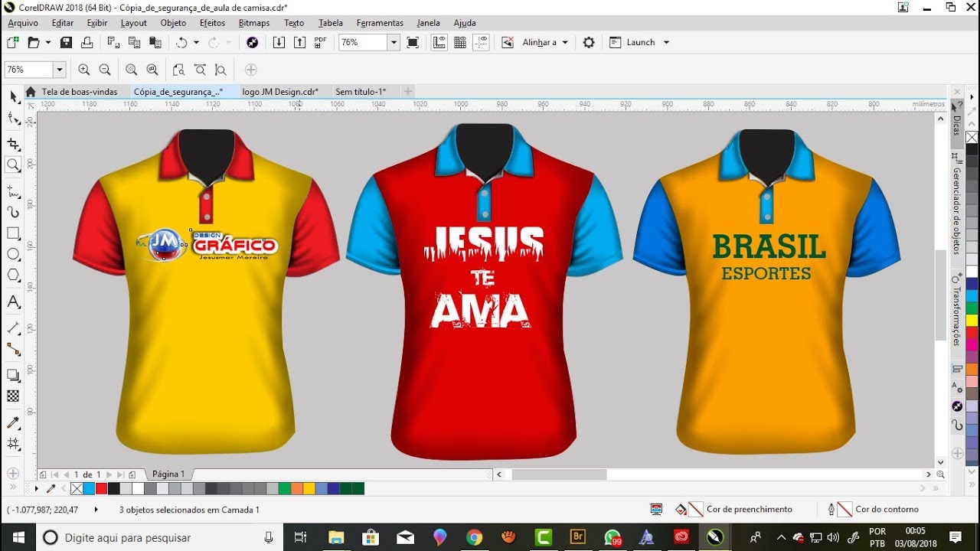
Task: Select the Página 1 page tab
Action: pos(168,474)
